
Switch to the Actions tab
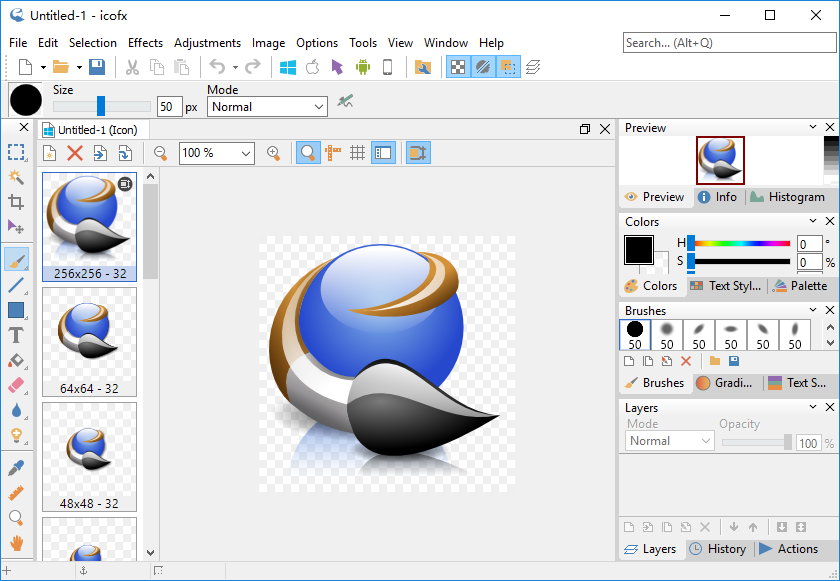point(789,549)
